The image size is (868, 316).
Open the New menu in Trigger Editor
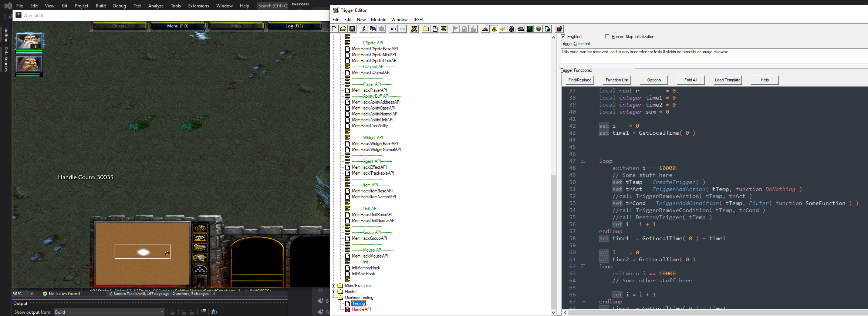tap(361, 20)
